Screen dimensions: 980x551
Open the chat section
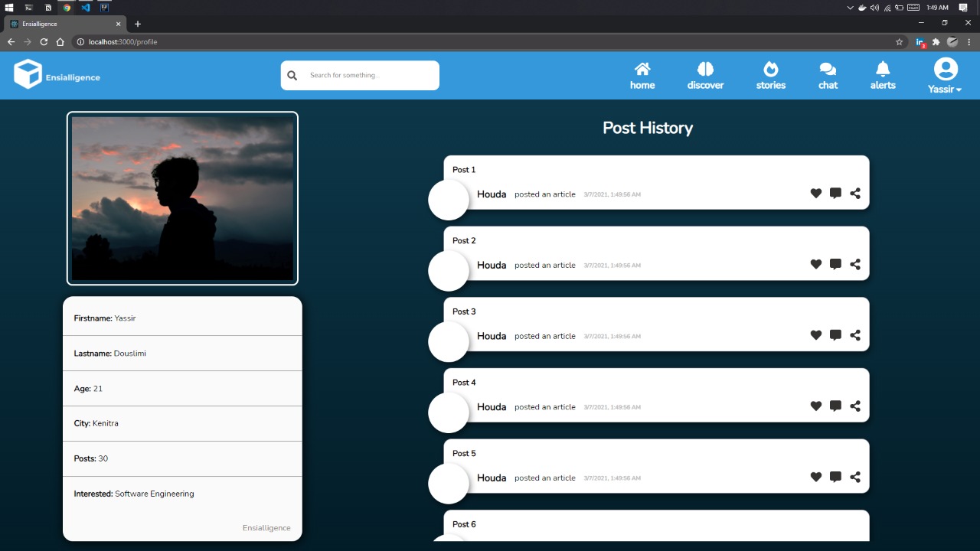[x=828, y=74]
